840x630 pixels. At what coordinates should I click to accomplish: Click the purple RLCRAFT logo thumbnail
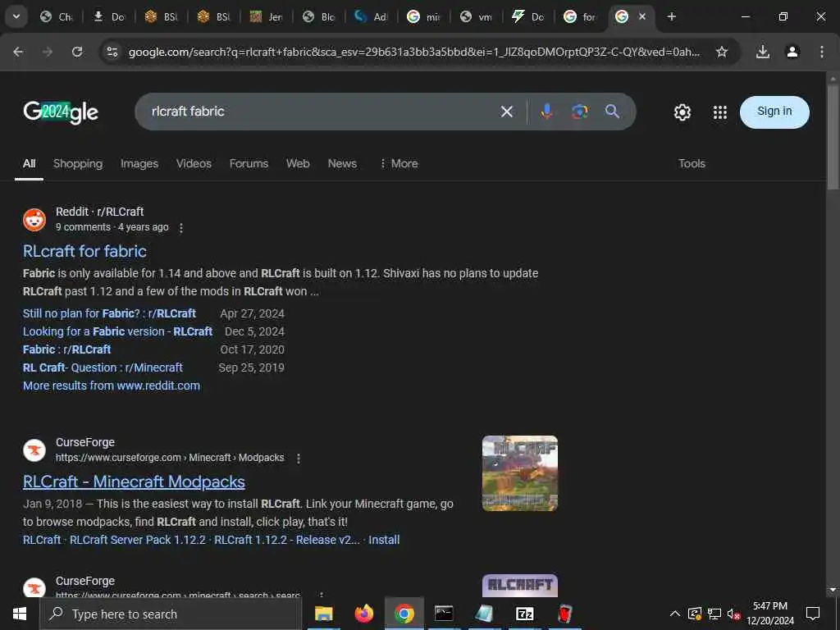pyautogui.click(x=519, y=585)
